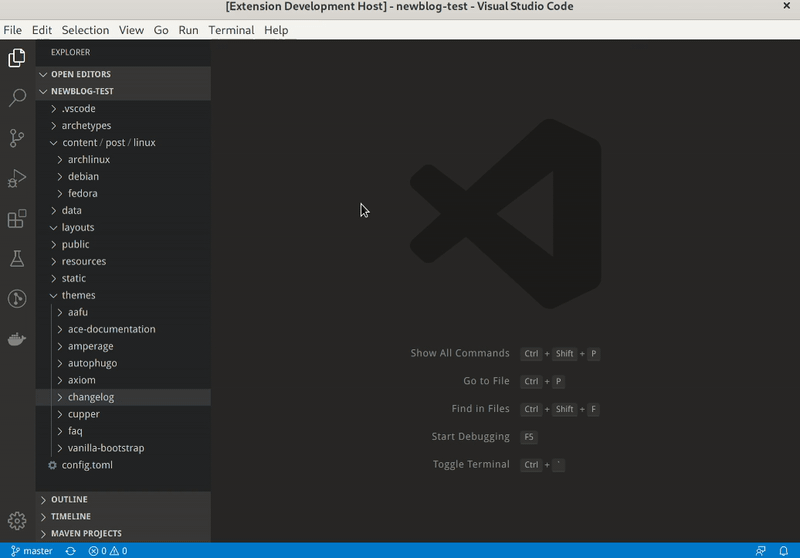The image size is (800, 558).
Task: Expand the static folder
Action: pos(123,278)
